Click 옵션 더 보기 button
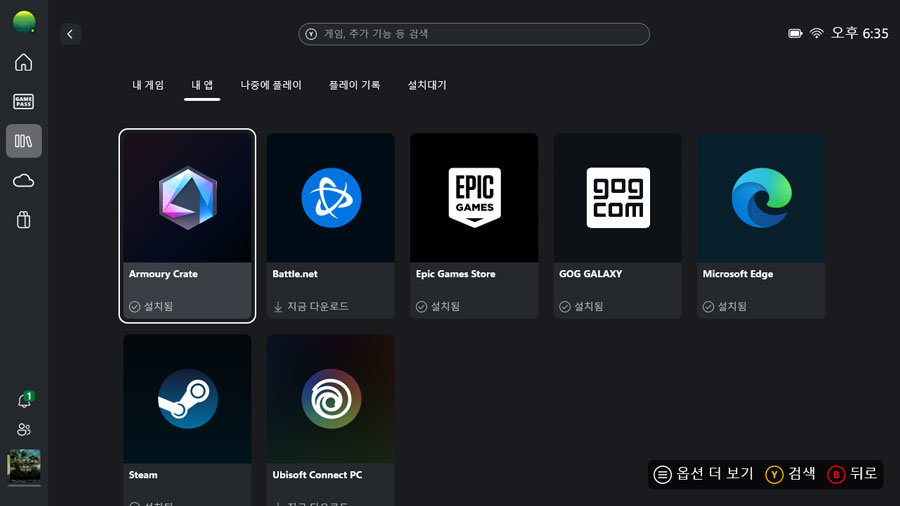The image size is (900, 506). click(703, 474)
